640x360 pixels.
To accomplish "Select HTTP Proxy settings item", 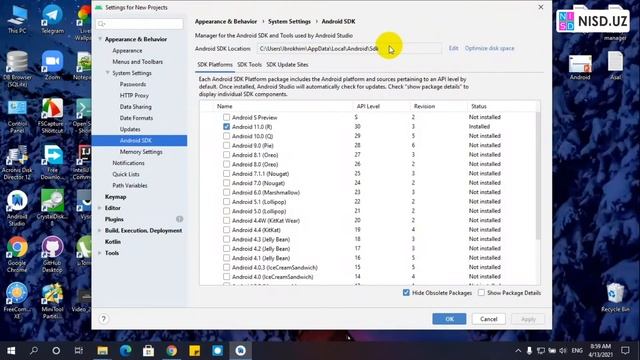I will tap(134, 96).
